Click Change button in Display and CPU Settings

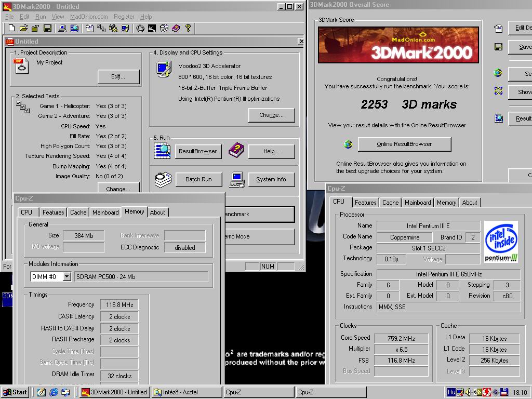pos(271,115)
